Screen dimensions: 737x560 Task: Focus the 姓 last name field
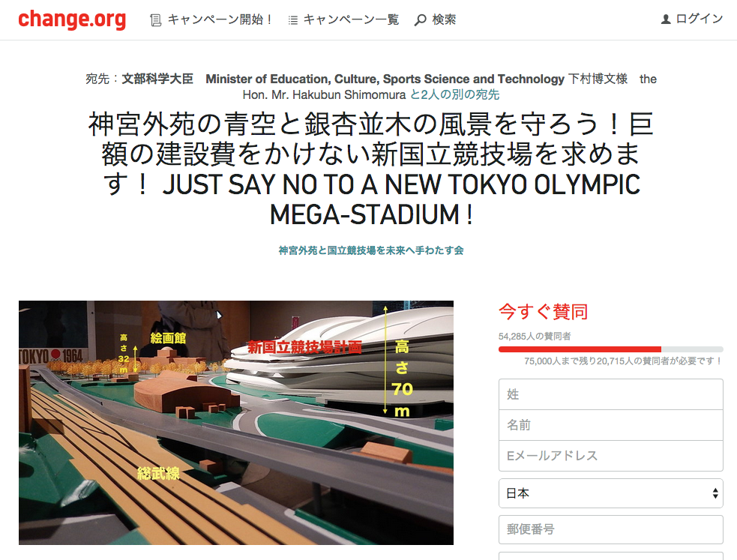coord(610,394)
